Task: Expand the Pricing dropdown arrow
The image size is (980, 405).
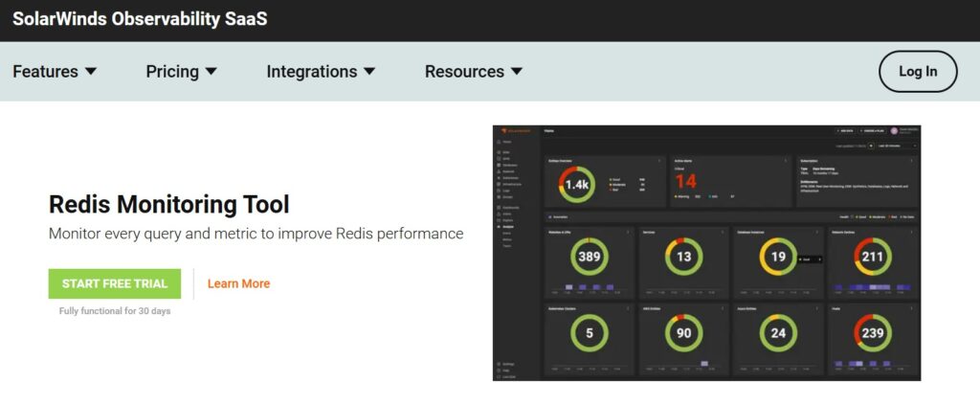Action: (212, 72)
